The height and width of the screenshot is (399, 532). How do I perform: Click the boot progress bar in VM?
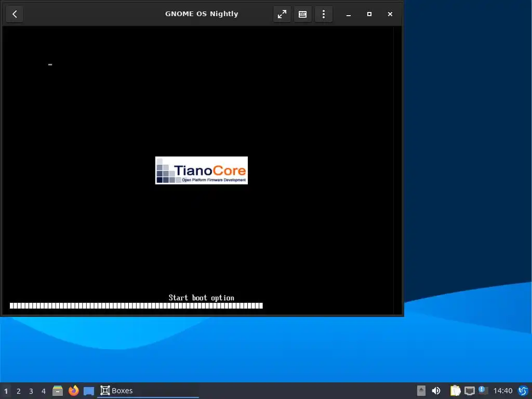pyautogui.click(x=137, y=305)
